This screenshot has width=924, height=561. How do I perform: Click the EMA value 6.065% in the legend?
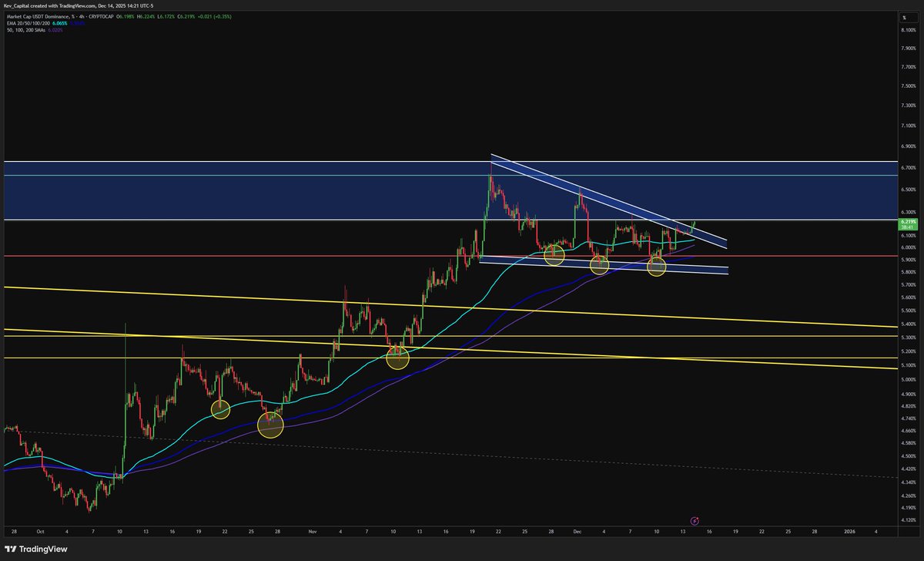pyautogui.click(x=59, y=23)
